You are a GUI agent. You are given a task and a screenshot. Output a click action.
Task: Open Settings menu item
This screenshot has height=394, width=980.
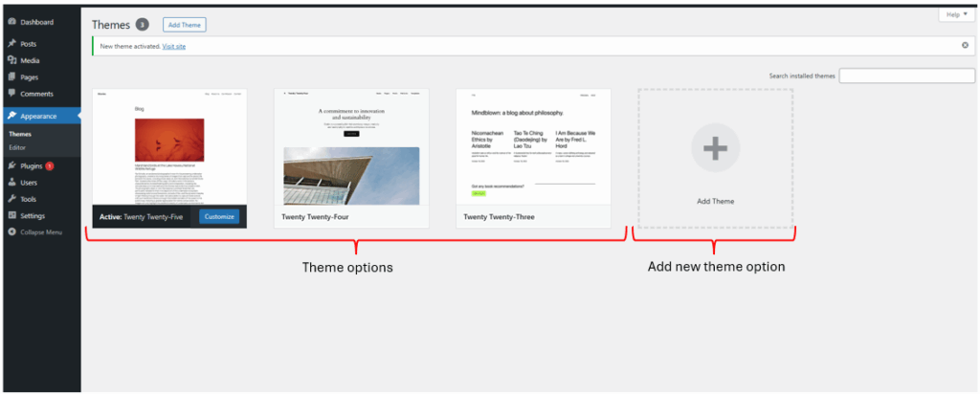click(41, 215)
